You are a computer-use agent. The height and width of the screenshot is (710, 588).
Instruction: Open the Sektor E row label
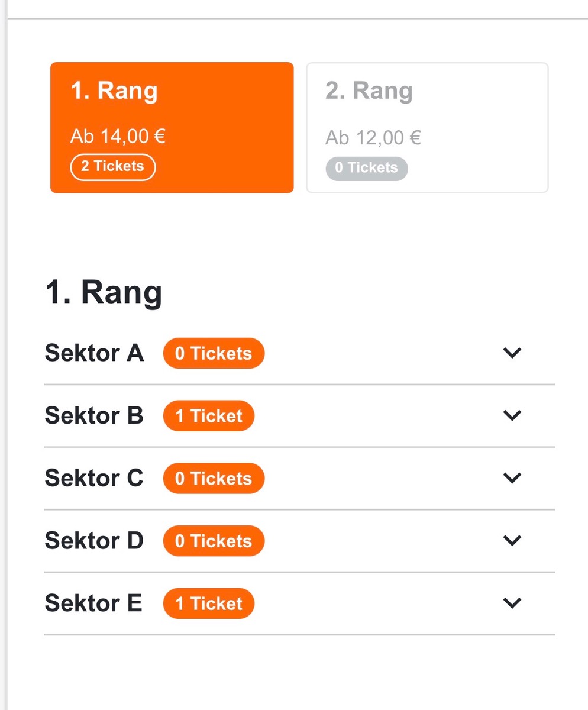(x=93, y=603)
